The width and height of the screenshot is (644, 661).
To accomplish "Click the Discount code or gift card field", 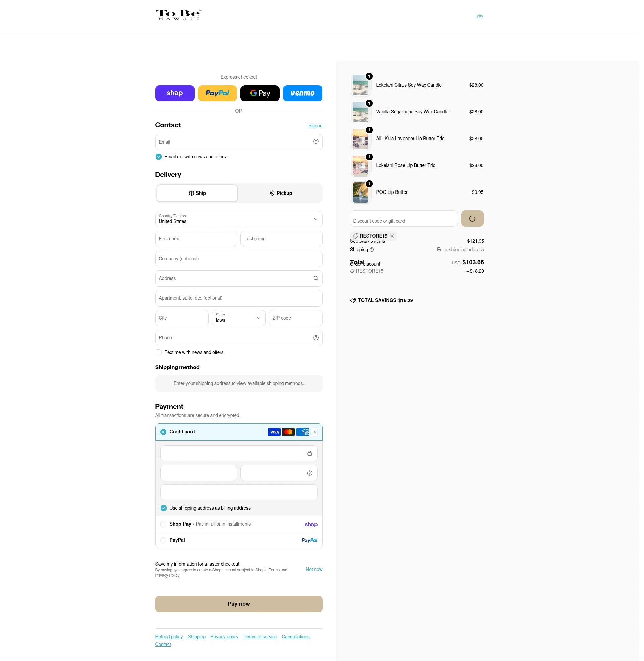I will (x=403, y=219).
